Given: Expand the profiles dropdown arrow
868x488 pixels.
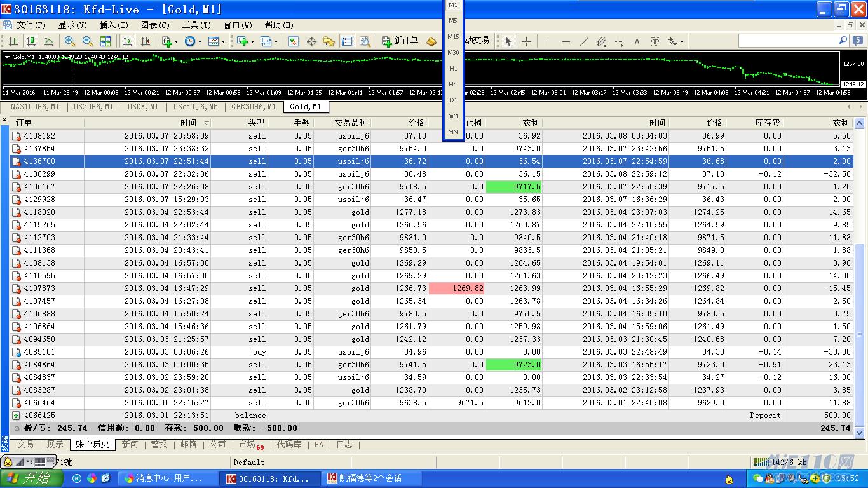Looking at the screenshot, I should [276, 42].
